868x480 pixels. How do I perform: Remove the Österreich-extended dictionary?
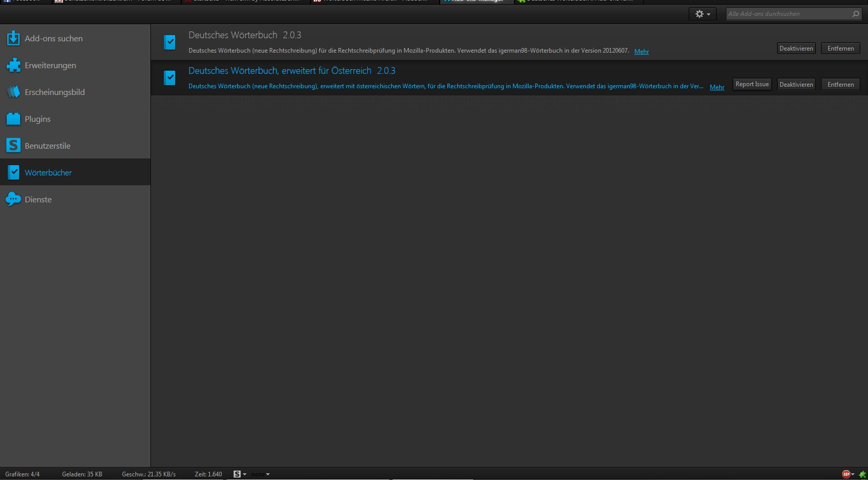tap(841, 84)
